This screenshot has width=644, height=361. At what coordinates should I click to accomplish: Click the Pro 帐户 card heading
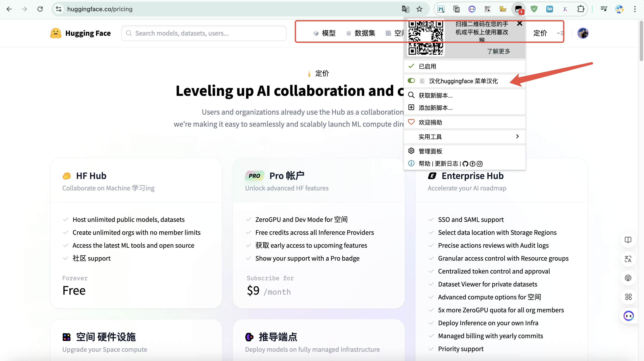coord(287,176)
